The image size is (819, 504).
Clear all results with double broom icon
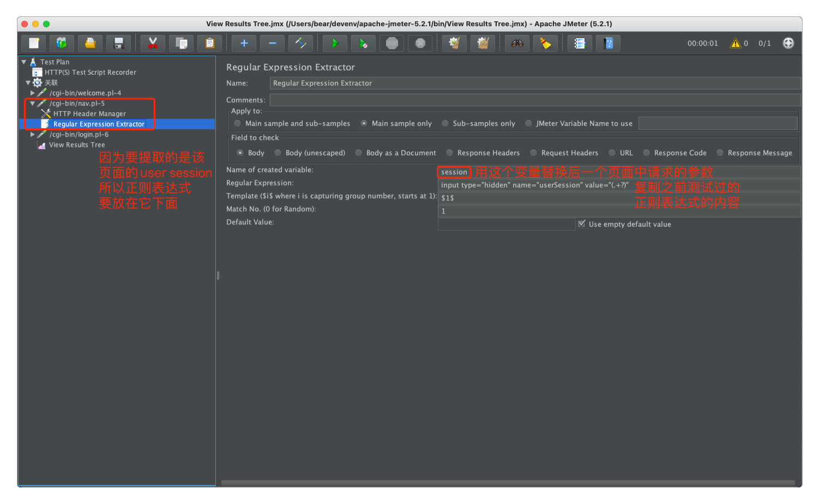(x=483, y=43)
